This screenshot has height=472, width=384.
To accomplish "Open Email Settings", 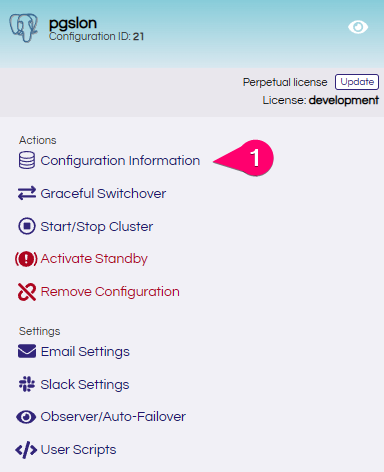I will coord(85,352).
